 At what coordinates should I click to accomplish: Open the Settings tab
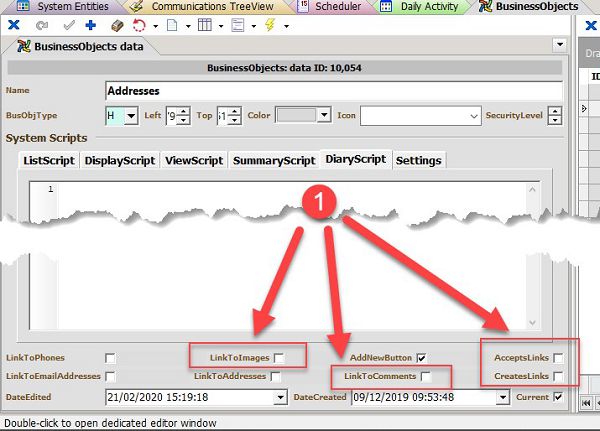pos(418,160)
